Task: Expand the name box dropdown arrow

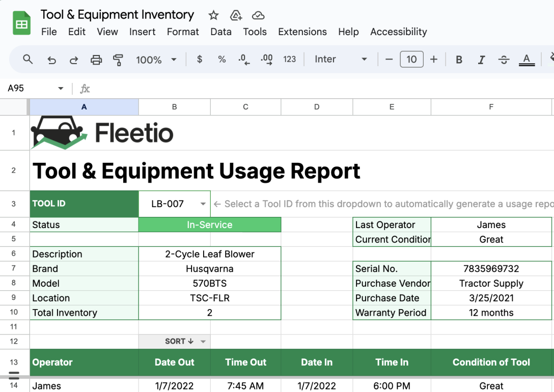Action: click(61, 88)
